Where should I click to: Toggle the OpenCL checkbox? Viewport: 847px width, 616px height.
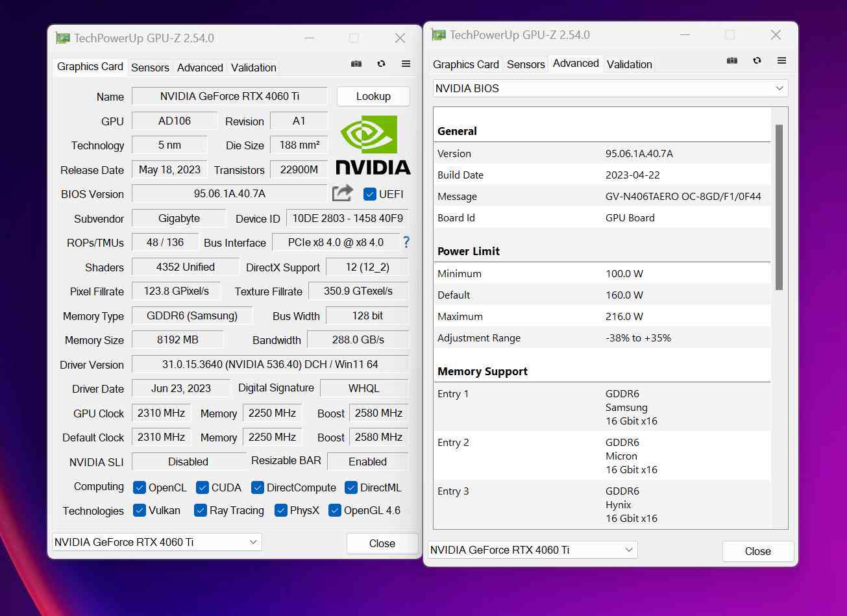tap(139, 487)
